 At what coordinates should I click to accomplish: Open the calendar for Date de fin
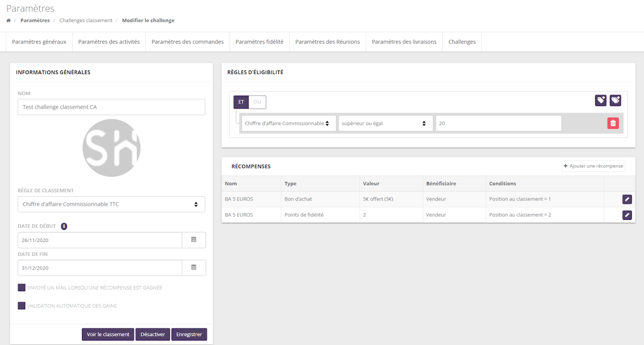pyautogui.click(x=194, y=268)
